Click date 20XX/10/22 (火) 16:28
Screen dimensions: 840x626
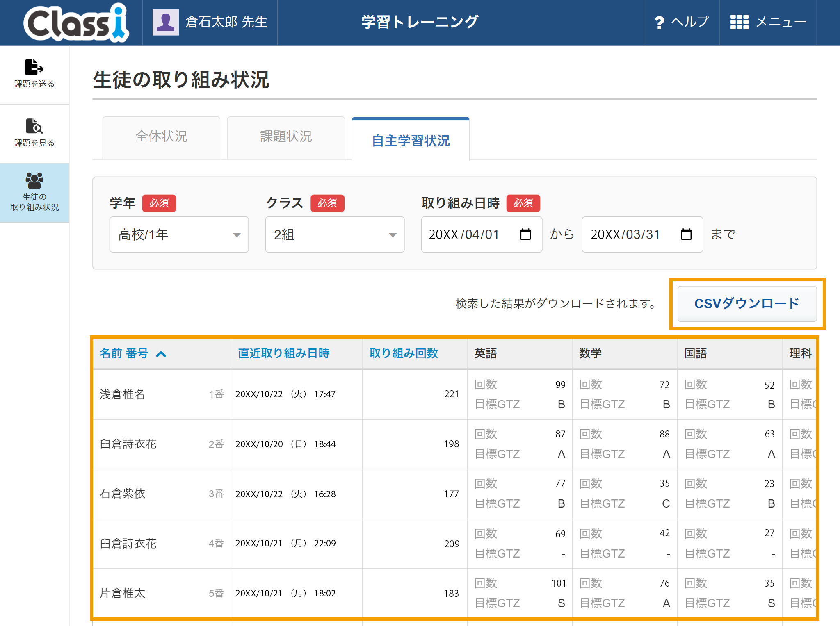pos(285,494)
